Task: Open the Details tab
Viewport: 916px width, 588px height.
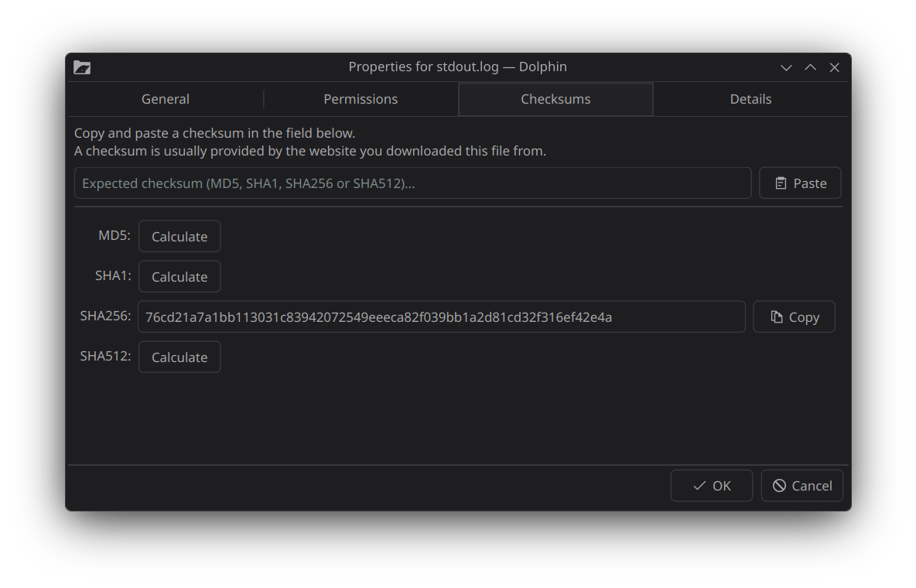Action: point(750,99)
